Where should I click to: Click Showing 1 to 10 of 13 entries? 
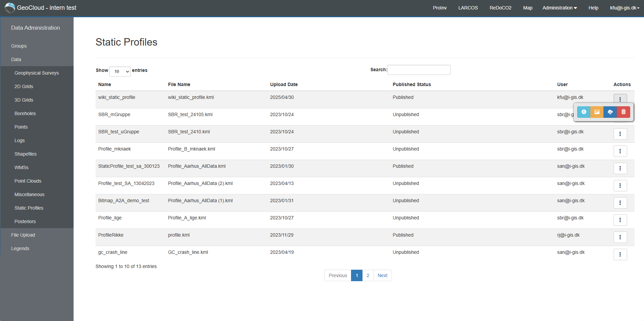pos(126,266)
